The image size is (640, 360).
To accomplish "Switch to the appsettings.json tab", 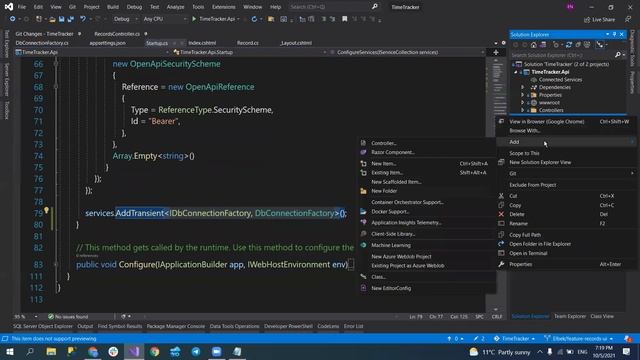I will [108, 43].
